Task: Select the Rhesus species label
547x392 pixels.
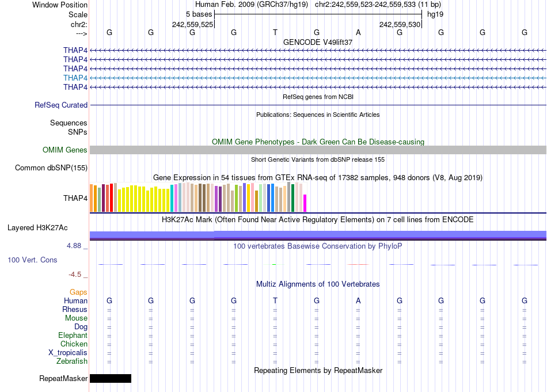Action: coord(75,309)
